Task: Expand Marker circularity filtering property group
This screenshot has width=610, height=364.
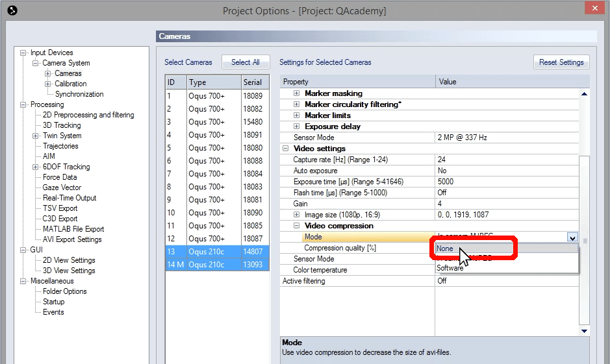Action: [x=296, y=104]
